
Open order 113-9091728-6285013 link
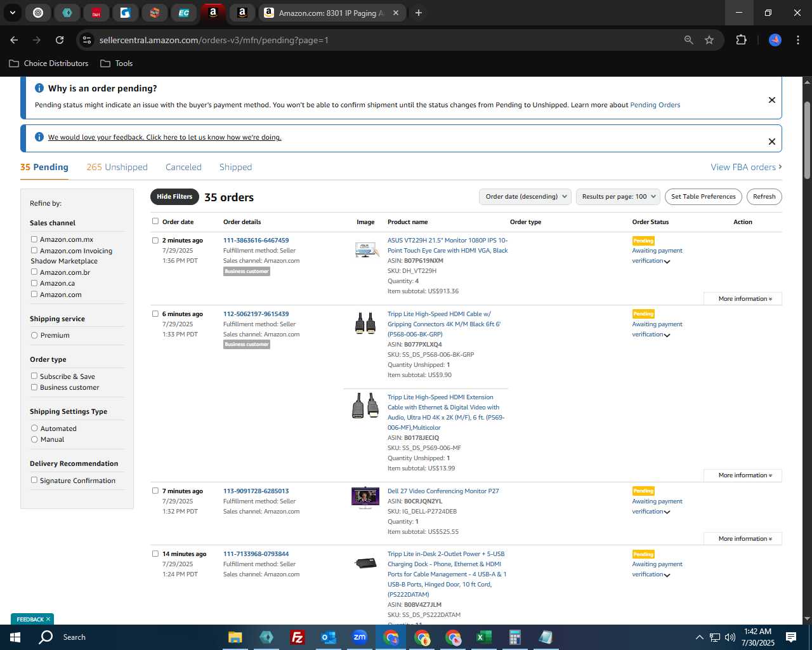(x=256, y=491)
